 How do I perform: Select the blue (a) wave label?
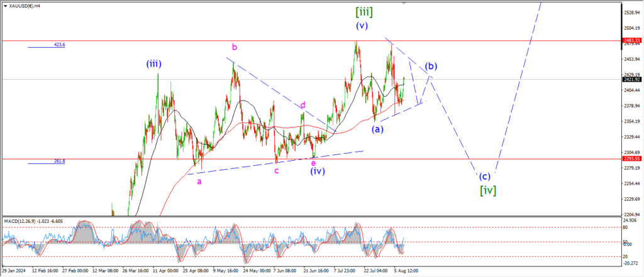tap(377, 129)
